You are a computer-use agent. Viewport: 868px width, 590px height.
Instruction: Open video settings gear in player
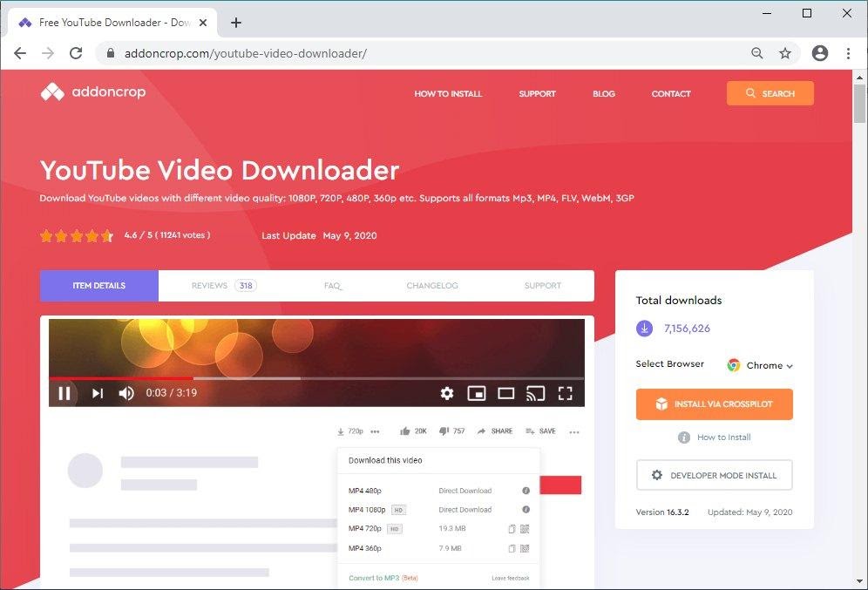tap(447, 393)
